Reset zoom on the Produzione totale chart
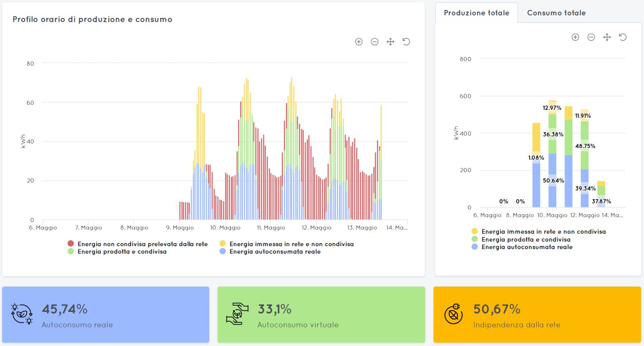Image resolution: width=644 pixels, height=346 pixels. pyautogui.click(x=623, y=37)
